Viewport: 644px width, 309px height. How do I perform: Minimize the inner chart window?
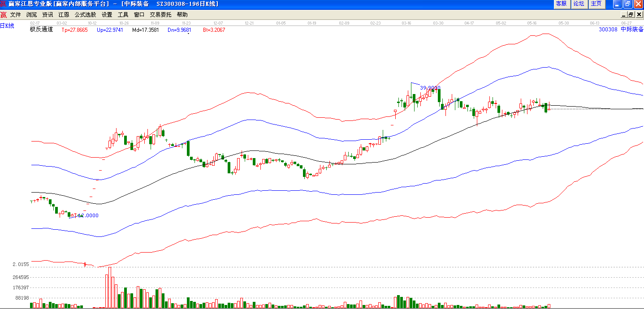(x=623, y=15)
